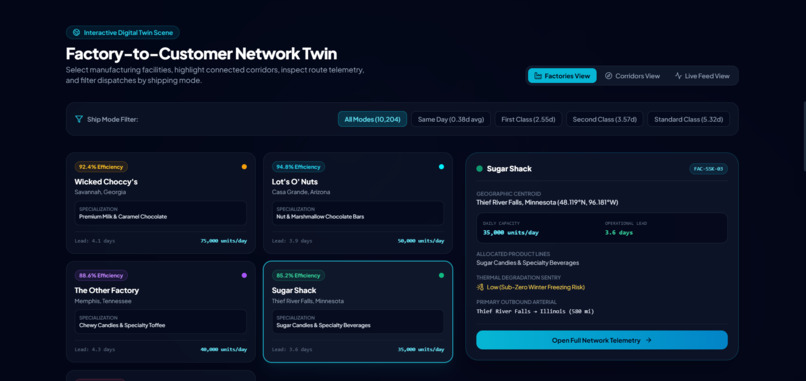806x381 pixels.
Task: Click the green status dot beside Sugar Shack heading
Action: click(480, 169)
